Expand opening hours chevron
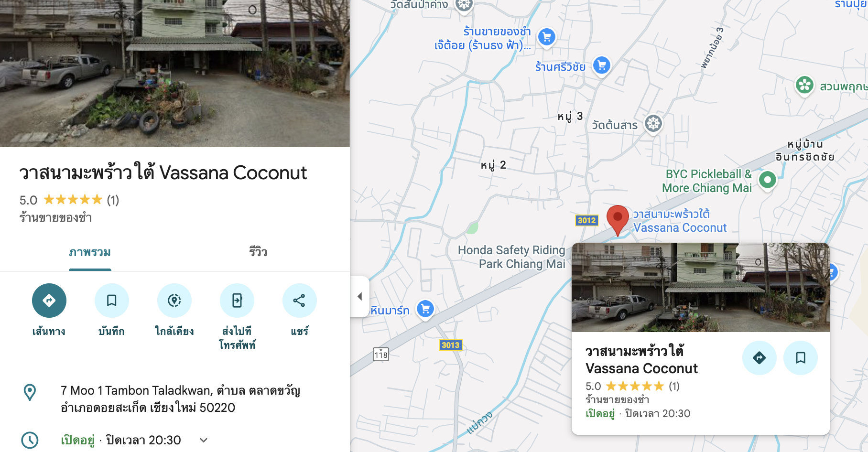 [204, 440]
